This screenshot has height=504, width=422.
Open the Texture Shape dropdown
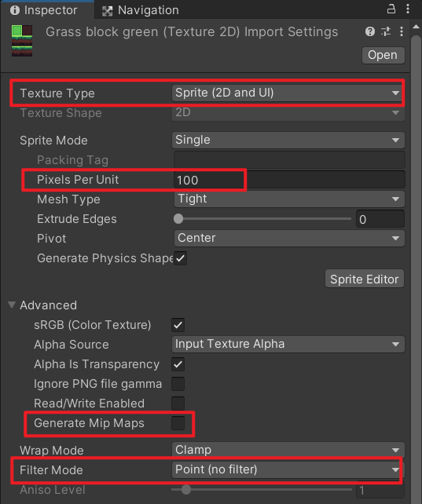pyautogui.click(x=288, y=112)
